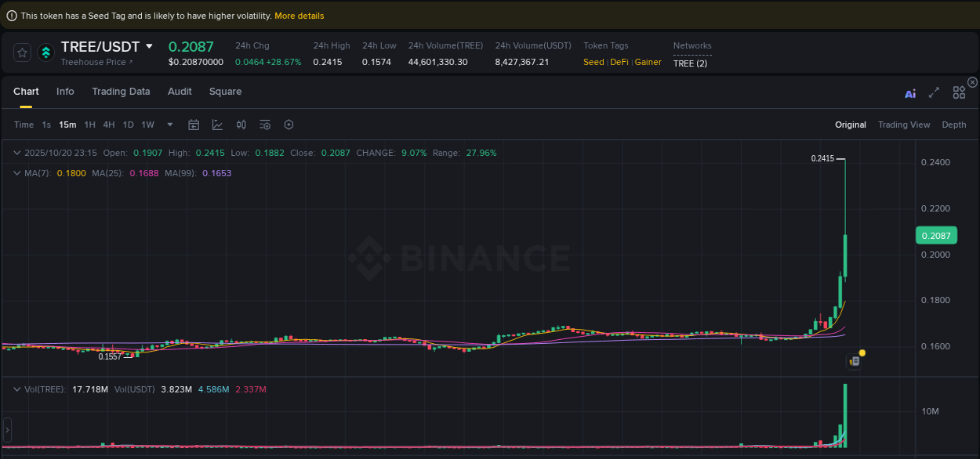This screenshot has height=459, width=980.
Task: Select the line chart style icon
Action: click(217, 125)
